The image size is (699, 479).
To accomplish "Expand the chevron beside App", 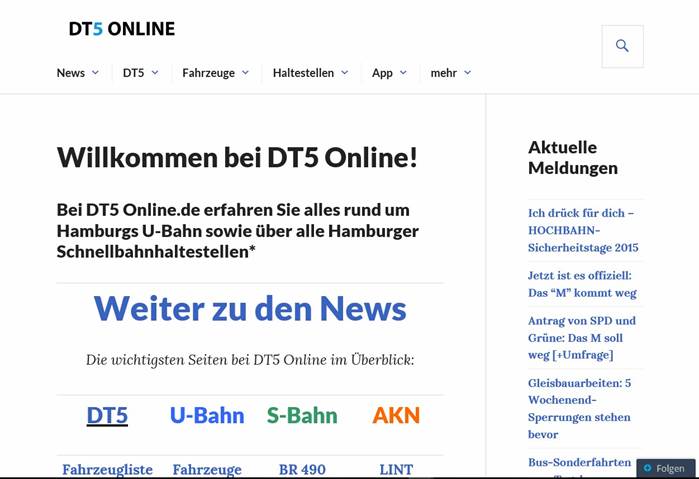I will pyautogui.click(x=403, y=73).
